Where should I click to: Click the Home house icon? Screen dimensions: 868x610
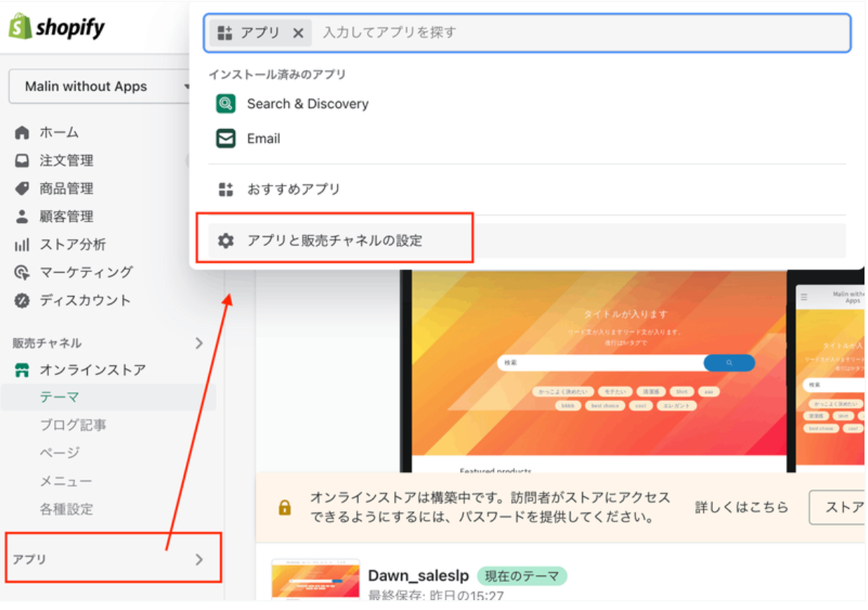pyautogui.click(x=22, y=133)
